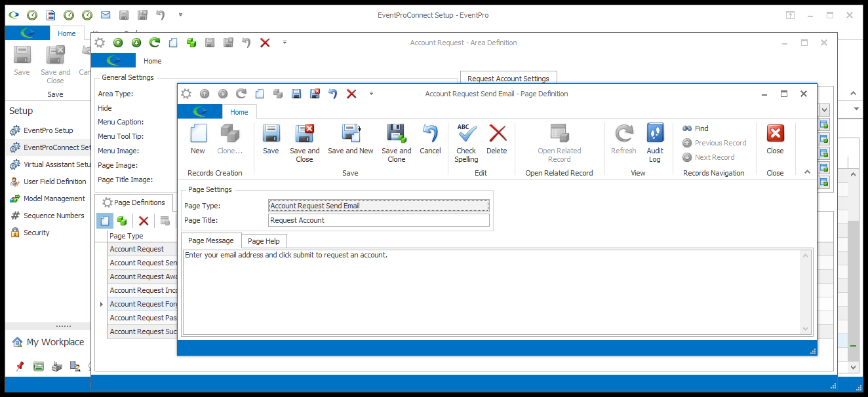Viewport: 868px width, 397px height.
Task: Open the EventPro quick access customize arrow
Action: 180,15
